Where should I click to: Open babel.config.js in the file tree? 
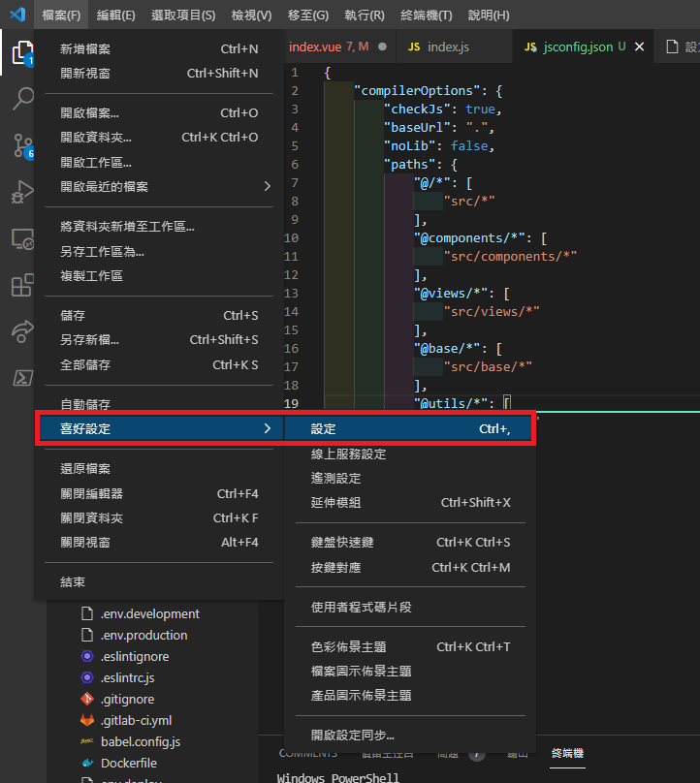(x=140, y=741)
